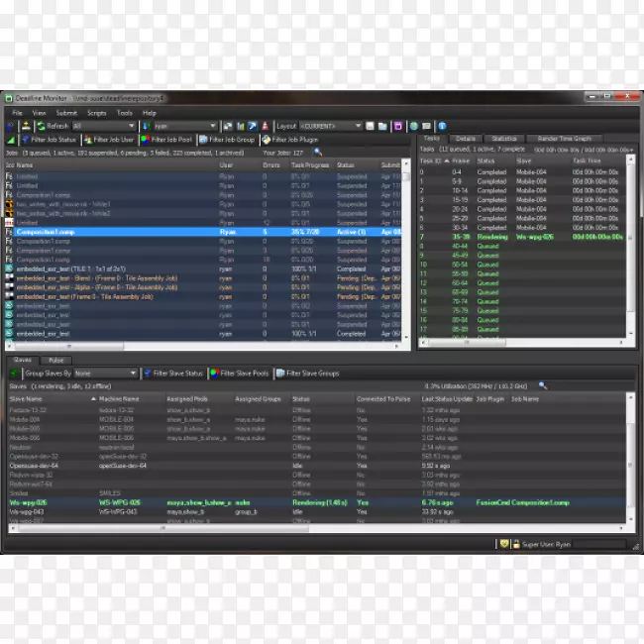
Task: Select the Ws-wpg-026 rendering slave row
Action: (317, 502)
